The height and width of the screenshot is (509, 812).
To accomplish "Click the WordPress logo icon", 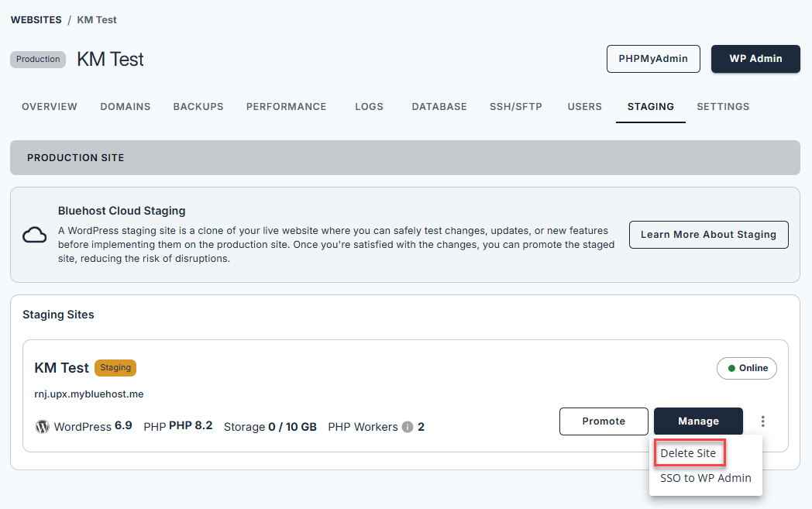I will click(x=42, y=427).
